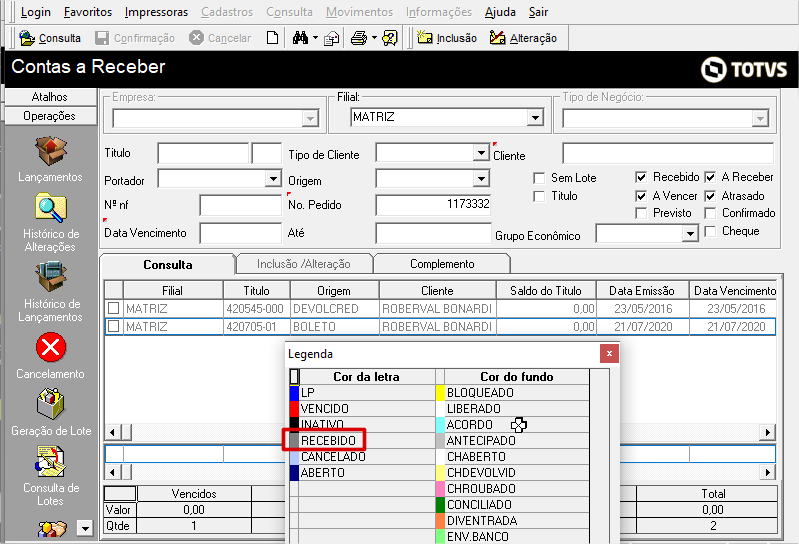Uncheck the A Vencer checkbox
Image resolution: width=799 pixels, height=544 pixels.
641,196
